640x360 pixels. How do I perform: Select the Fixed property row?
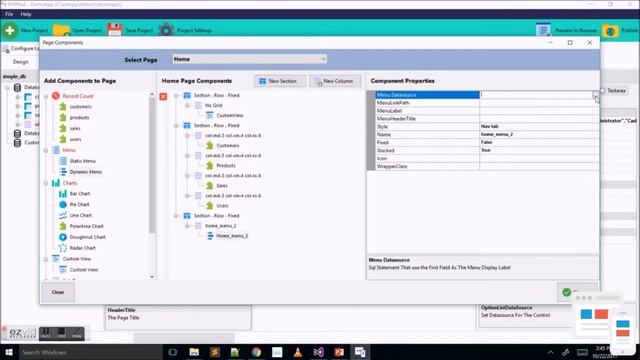pos(487,142)
